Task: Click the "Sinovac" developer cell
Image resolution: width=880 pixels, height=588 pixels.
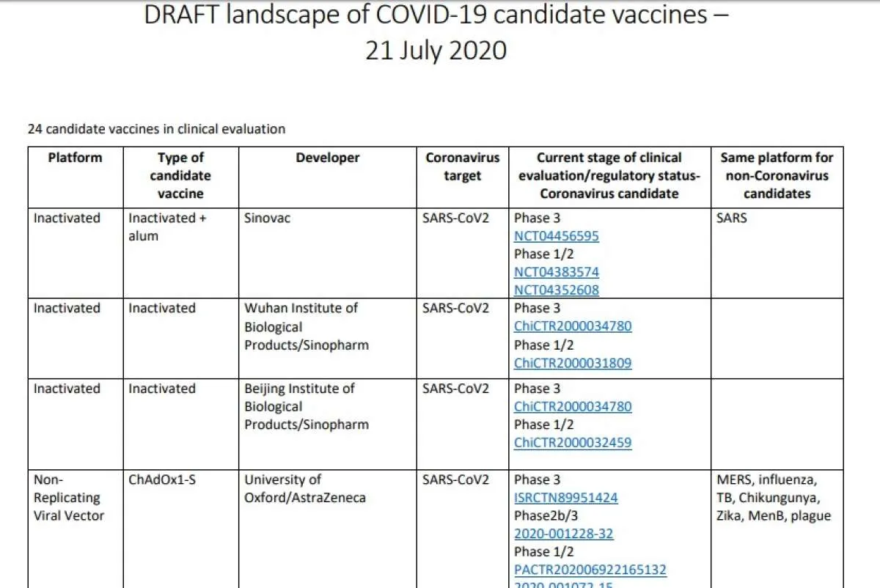Action: 267,218
